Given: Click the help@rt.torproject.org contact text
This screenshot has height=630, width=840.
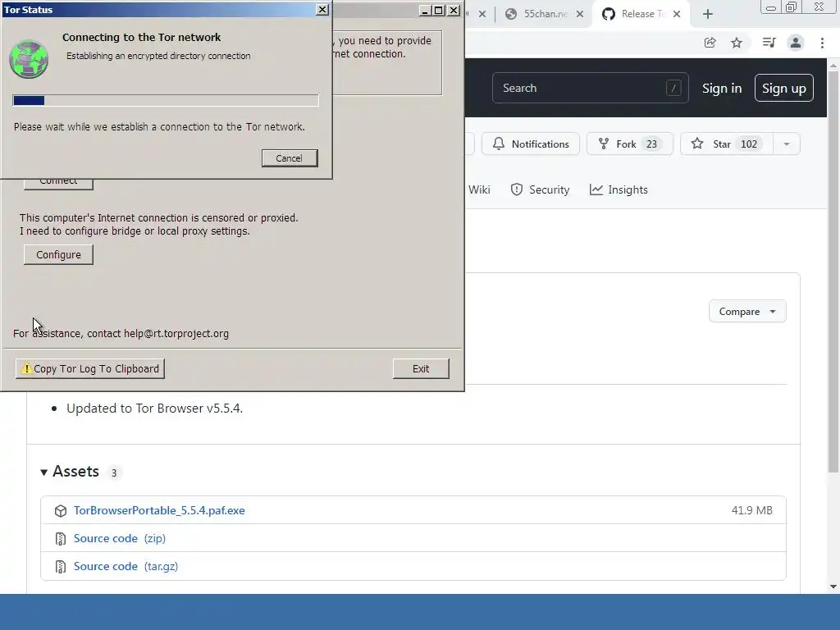Looking at the screenshot, I should point(176,333).
